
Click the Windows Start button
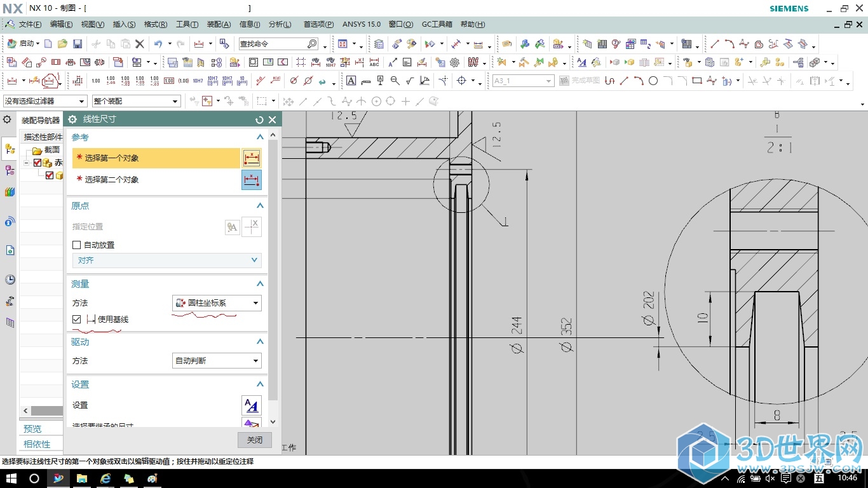point(11,478)
